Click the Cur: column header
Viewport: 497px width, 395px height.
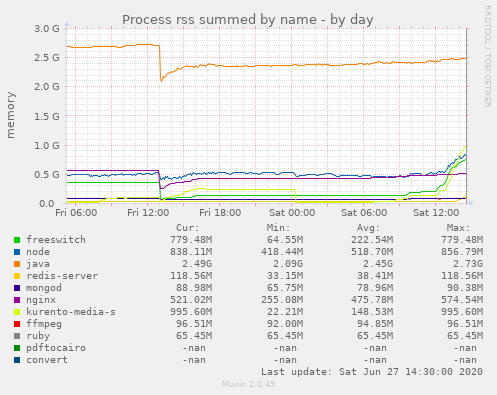point(187,228)
